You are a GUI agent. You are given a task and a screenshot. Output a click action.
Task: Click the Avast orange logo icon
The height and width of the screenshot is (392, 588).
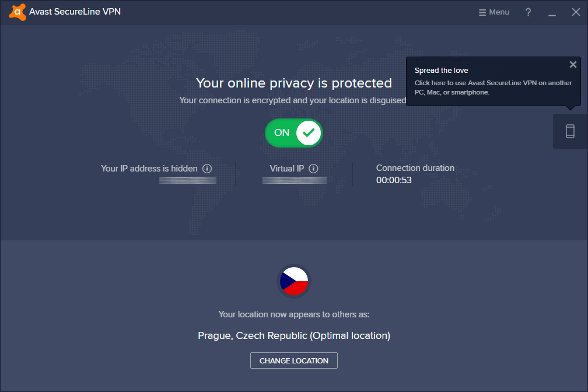tap(17, 12)
